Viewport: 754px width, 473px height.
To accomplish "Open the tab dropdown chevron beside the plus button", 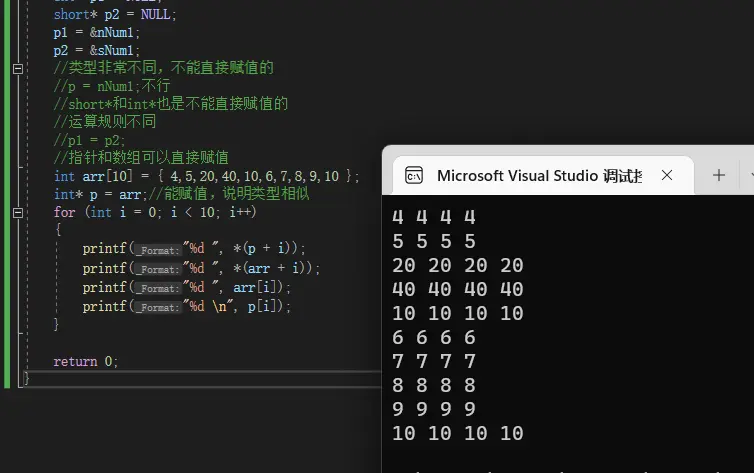I will pos(748,175).
